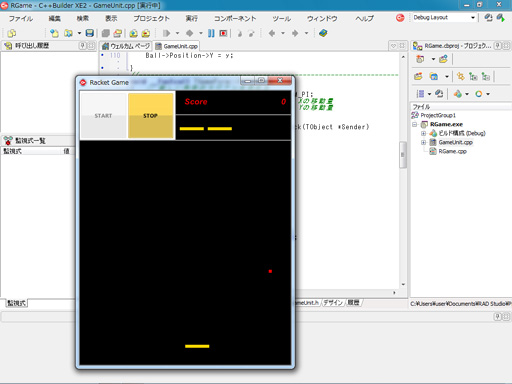Click the Remove File from Project icon
The height and width of the screenshot is (384, 512).
click(146, 33)
